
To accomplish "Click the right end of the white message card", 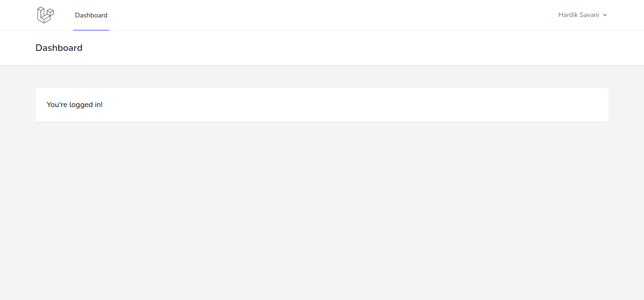I will pyautogui.click(x=599, y=105).
